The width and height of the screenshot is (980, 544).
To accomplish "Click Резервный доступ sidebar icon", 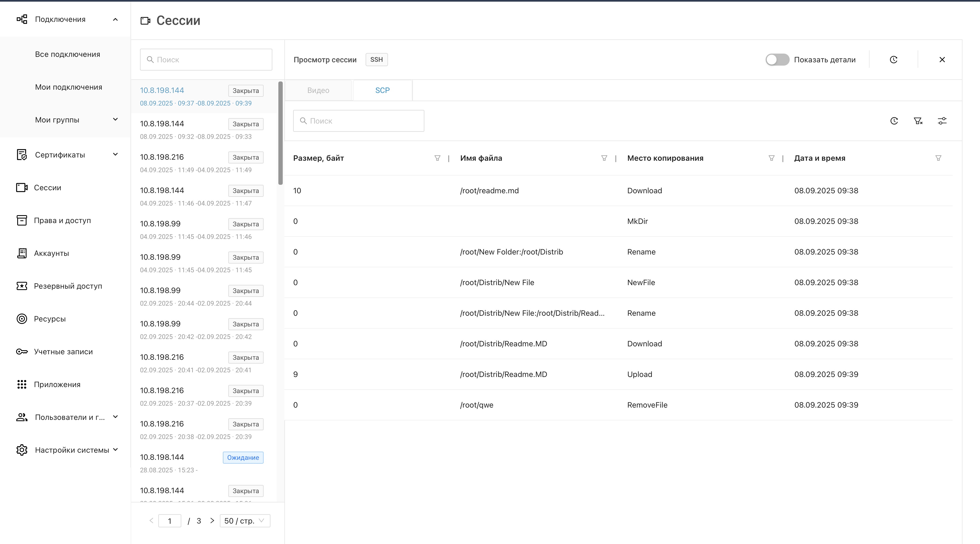I will (22, 286).
